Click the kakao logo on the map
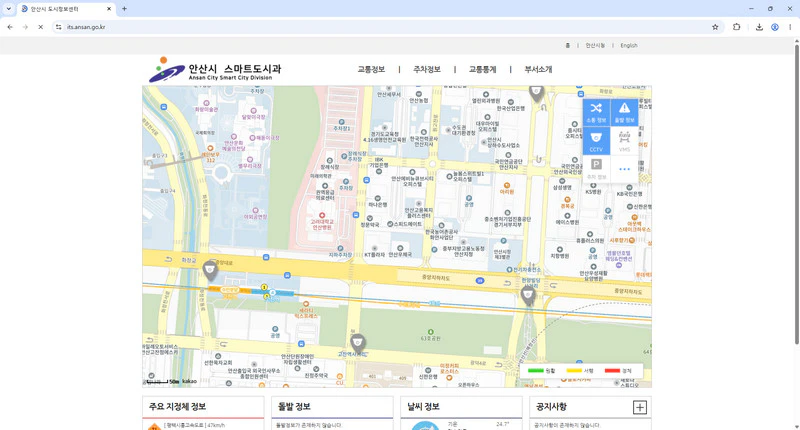This screenshot has height=430, width=800. 189,381
